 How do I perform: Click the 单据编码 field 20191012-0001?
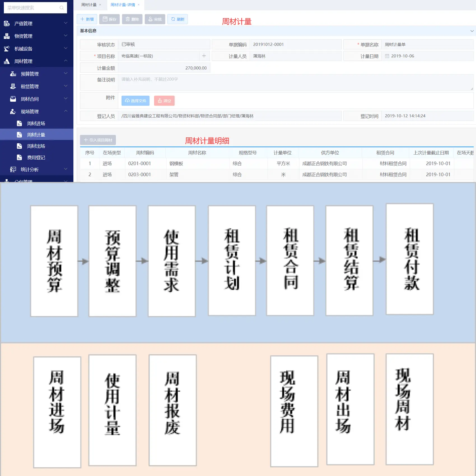tap(296, 45)
